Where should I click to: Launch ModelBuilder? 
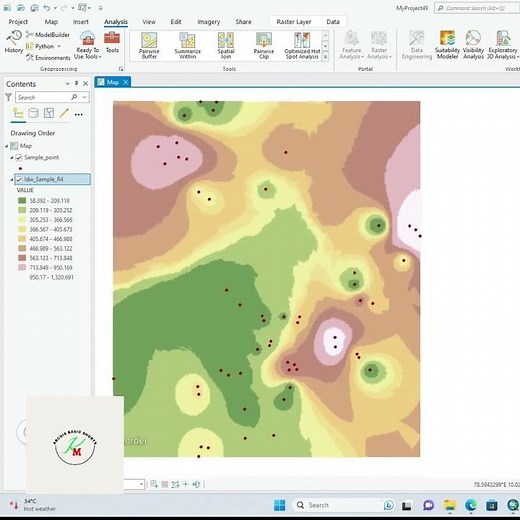(48, 35)
